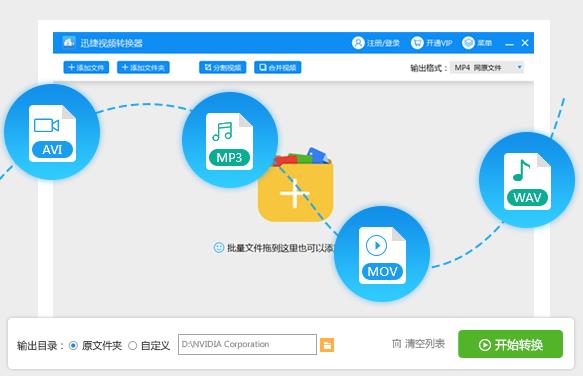Image resolution: width=583 pixels, height=376 pixels.
Task: Expand the 输出格式 MP4 dropdown
Action: (487, 68)
